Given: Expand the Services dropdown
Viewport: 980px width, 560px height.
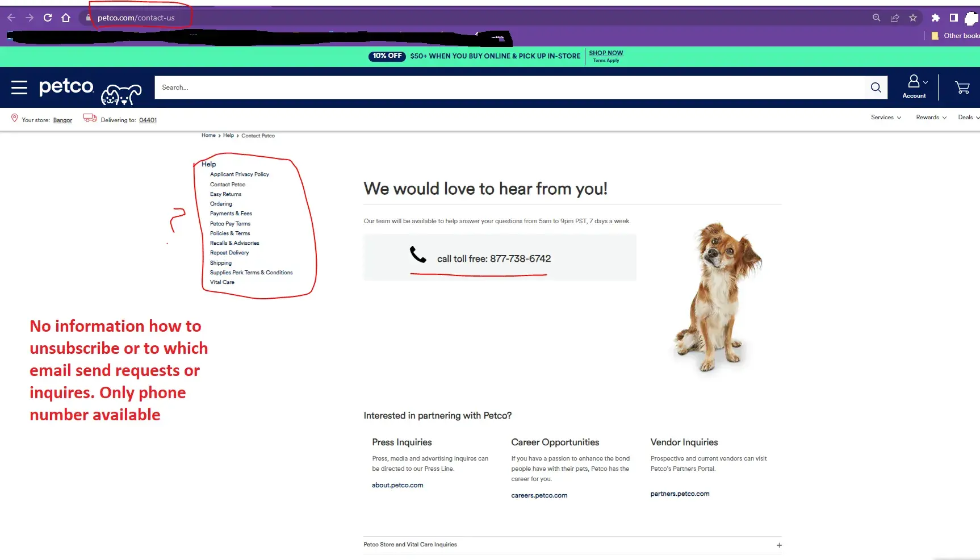Looking at the screenshot, I should [x=886, y=118].
